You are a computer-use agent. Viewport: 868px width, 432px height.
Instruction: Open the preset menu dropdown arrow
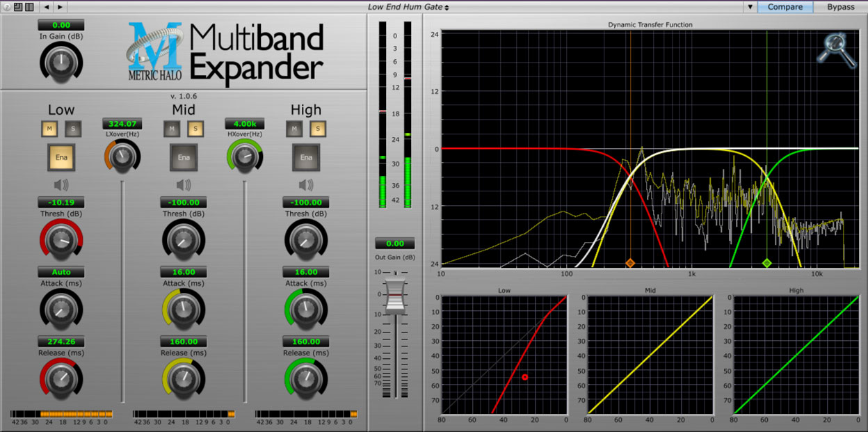point(750,7)
